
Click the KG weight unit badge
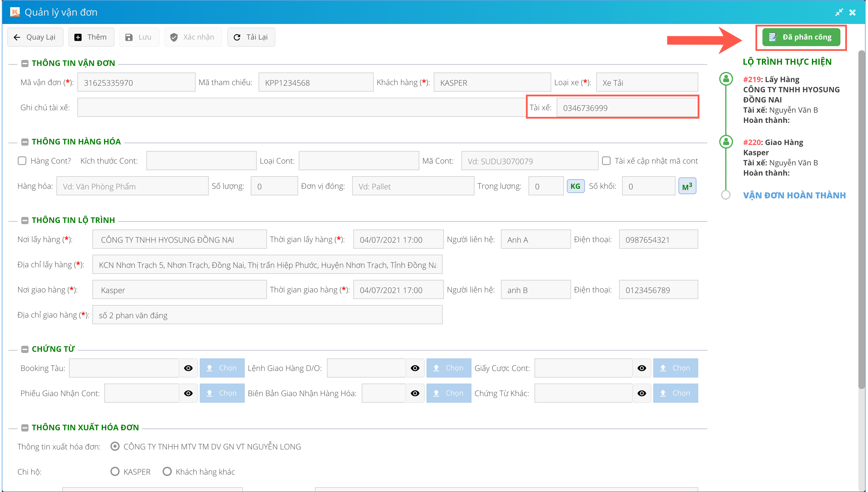575,186
